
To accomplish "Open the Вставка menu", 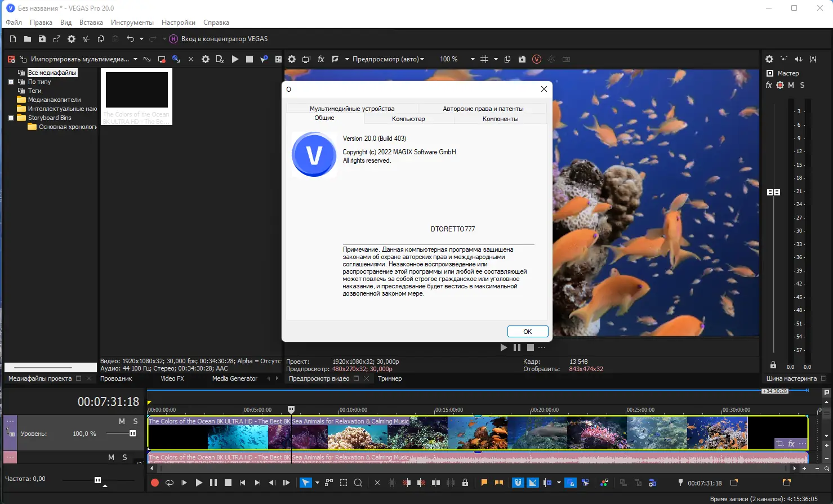I will [91, 23].
